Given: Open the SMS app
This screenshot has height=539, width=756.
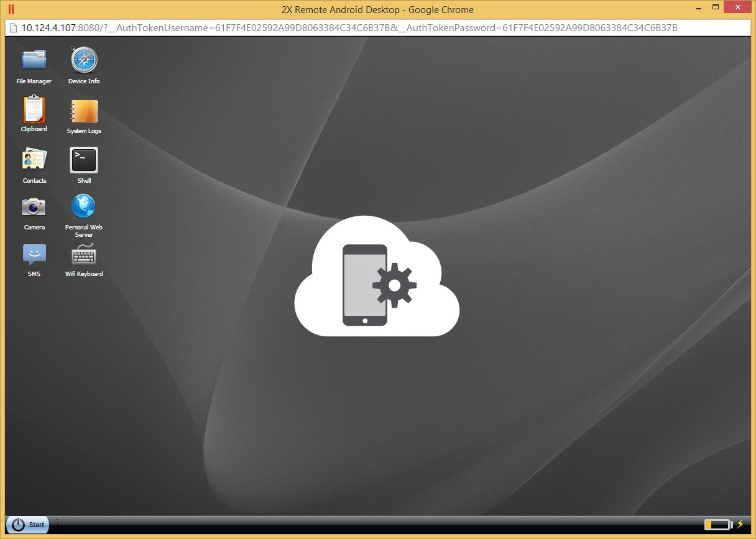Looking at the screenshot, I should 34,254.
